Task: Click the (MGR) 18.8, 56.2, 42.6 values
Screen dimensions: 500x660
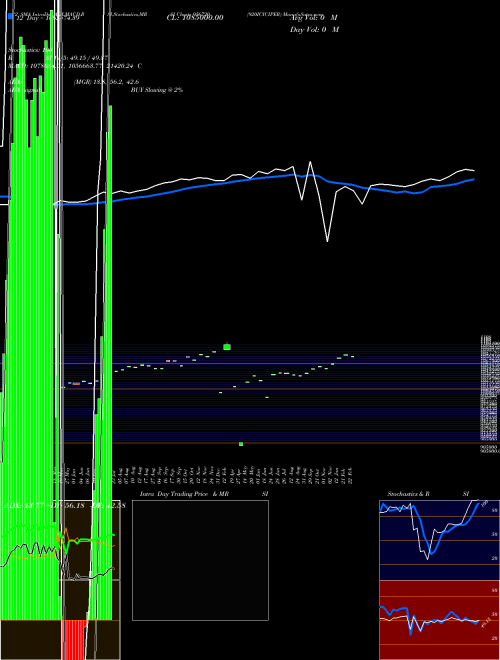Action: 106,82
